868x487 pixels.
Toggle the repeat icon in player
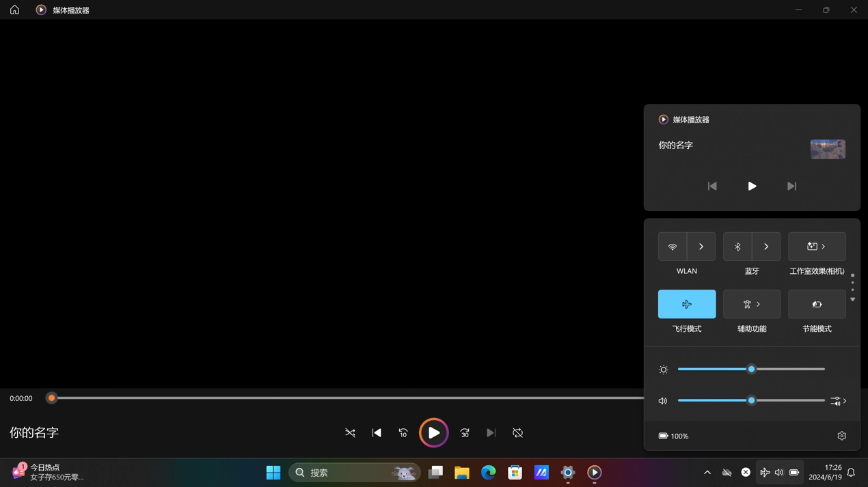coord(517,433)
